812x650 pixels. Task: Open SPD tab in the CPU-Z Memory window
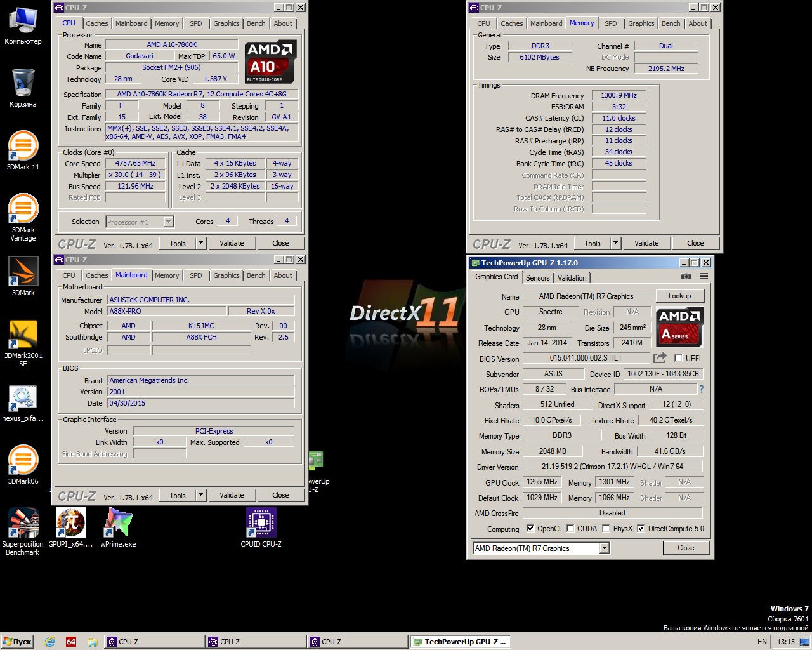611,23
